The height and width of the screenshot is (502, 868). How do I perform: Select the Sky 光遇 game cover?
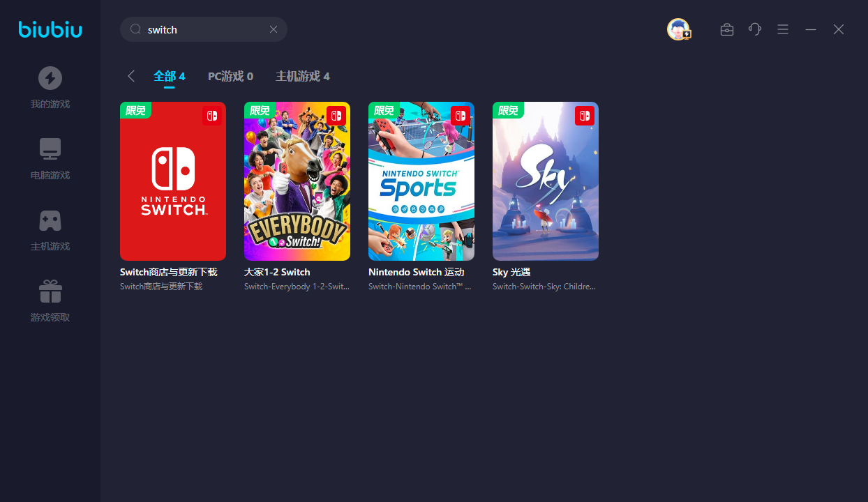coord(546,181)
